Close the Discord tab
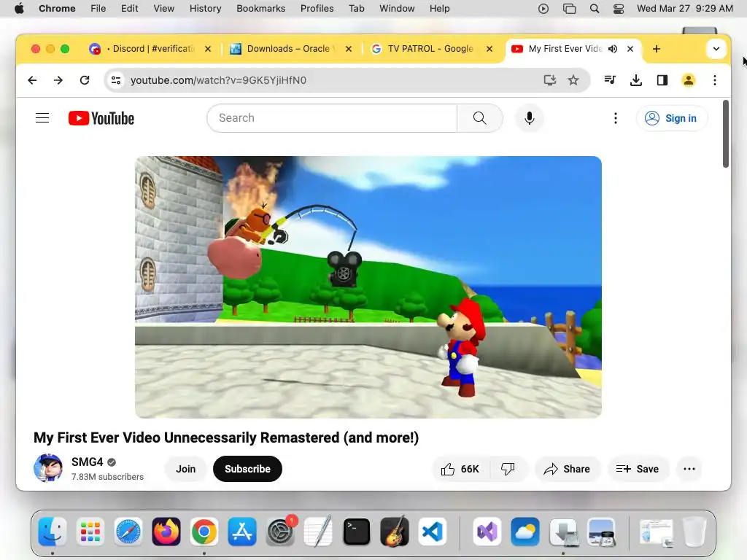Screen dimensions: 747x560 tap(208, 49)
